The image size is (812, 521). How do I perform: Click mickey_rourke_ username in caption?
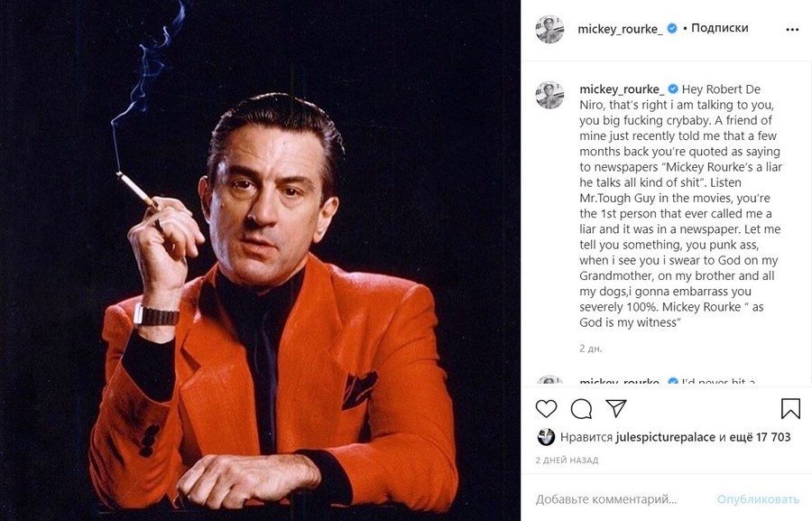pos(622,89)
